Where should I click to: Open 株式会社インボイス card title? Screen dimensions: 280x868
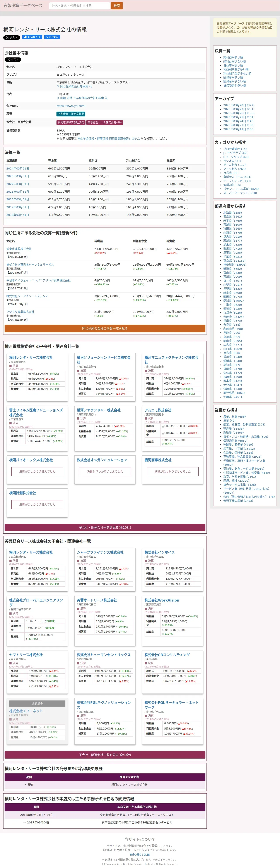tap(160, 552)
